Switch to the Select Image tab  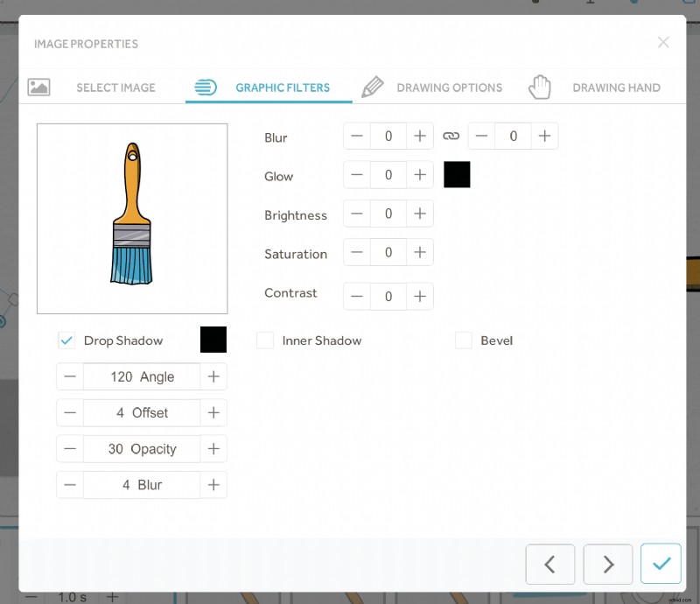tap(115, 87)
